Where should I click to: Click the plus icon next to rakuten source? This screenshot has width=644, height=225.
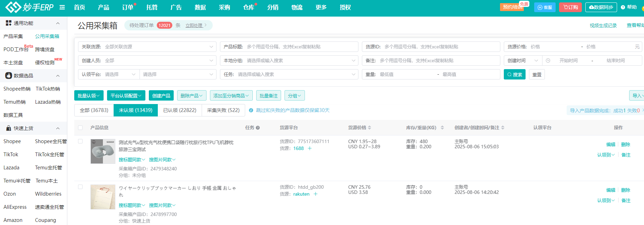click(316, 194)
